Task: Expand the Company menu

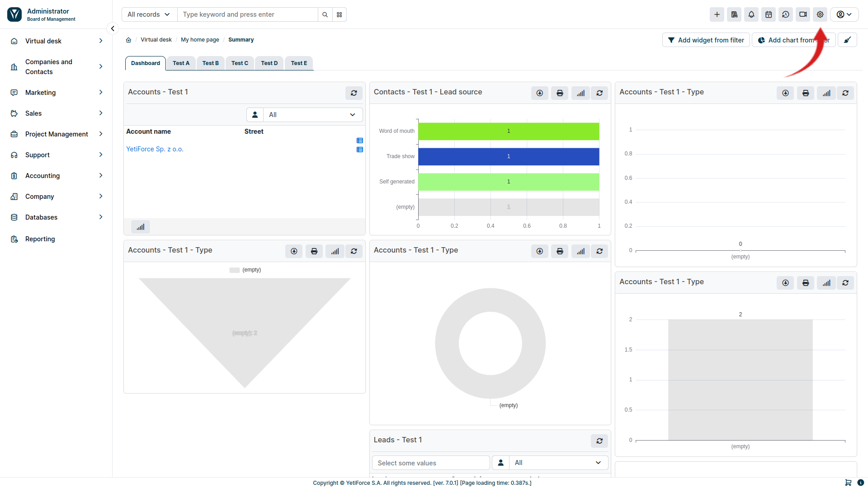Action: (56, 197)
